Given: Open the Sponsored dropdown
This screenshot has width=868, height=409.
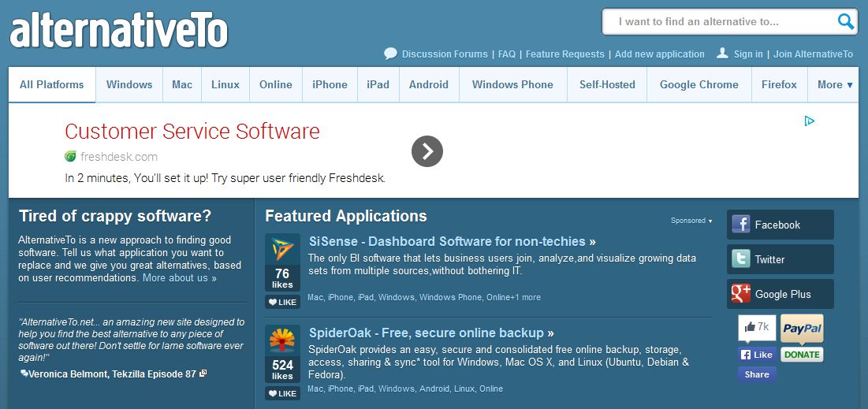Looking at the screenshot, I should pos(691,221).
